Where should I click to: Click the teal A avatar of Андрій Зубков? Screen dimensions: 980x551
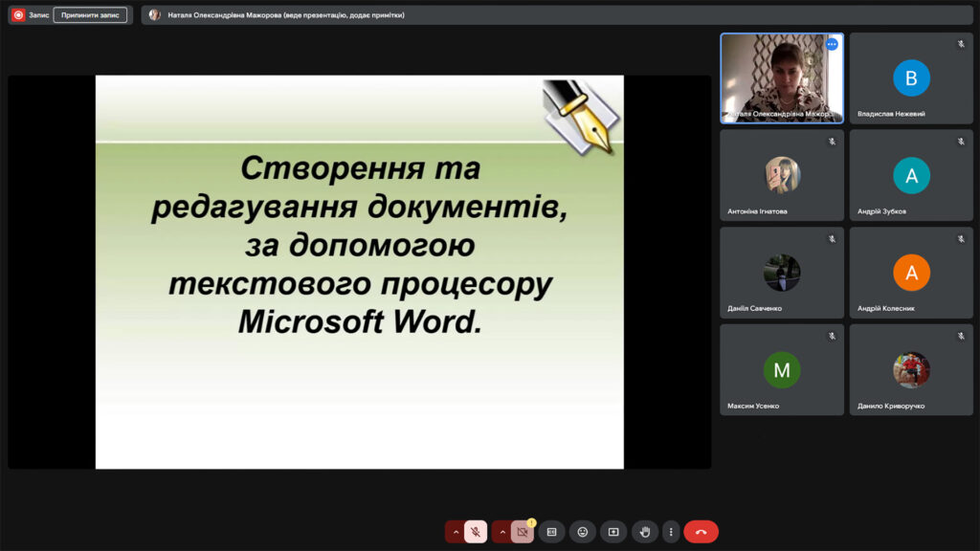click(x=911, y=176)
